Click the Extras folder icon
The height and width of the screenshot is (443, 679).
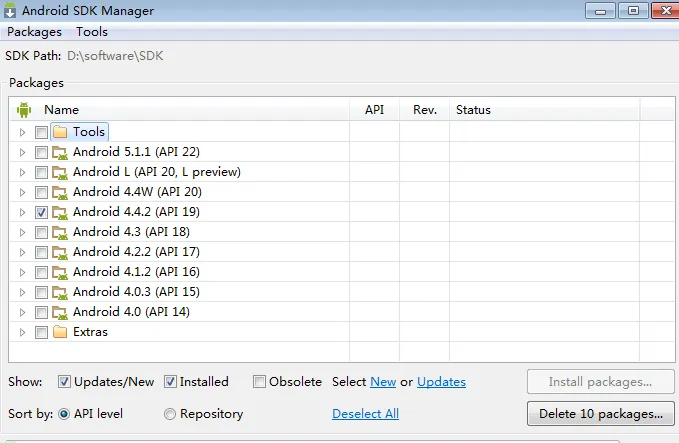click(60, 332)
